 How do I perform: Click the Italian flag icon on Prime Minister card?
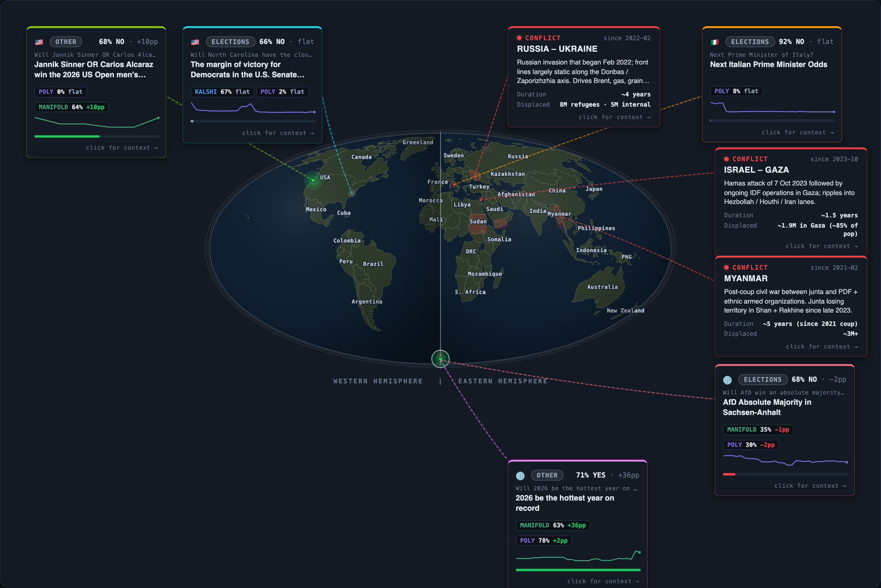[715, 42]
